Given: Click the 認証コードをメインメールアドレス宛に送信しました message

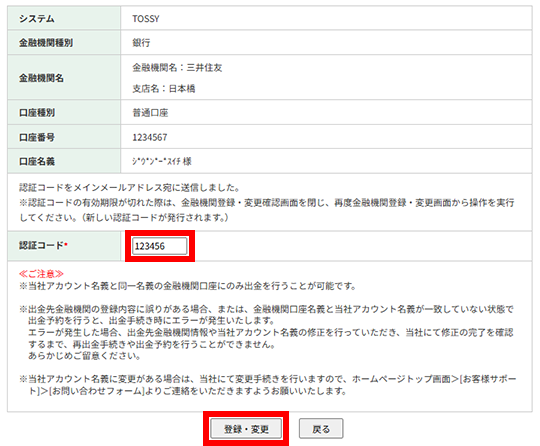Looking at the screenshot, I should tap(129, 188).
